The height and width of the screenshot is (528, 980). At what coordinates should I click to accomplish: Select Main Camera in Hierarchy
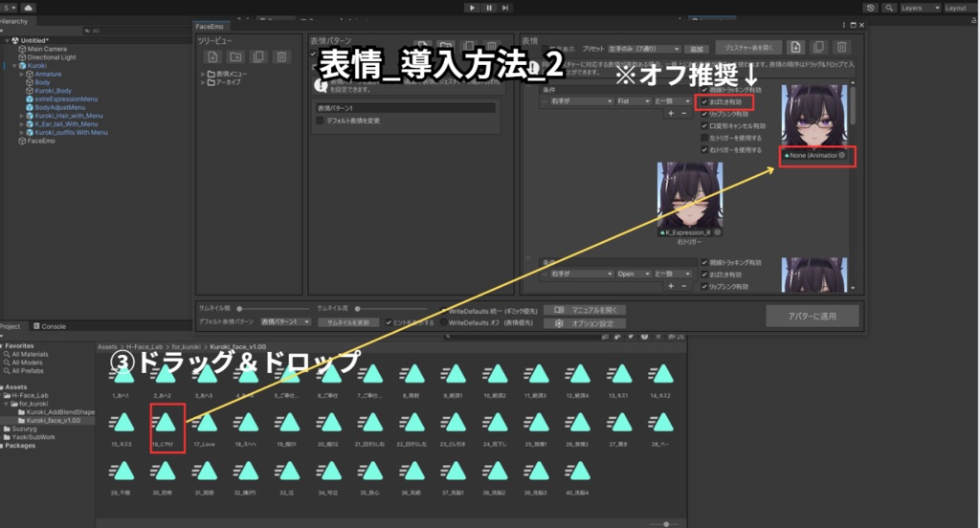pyautogui.click(x=47, y=49)
